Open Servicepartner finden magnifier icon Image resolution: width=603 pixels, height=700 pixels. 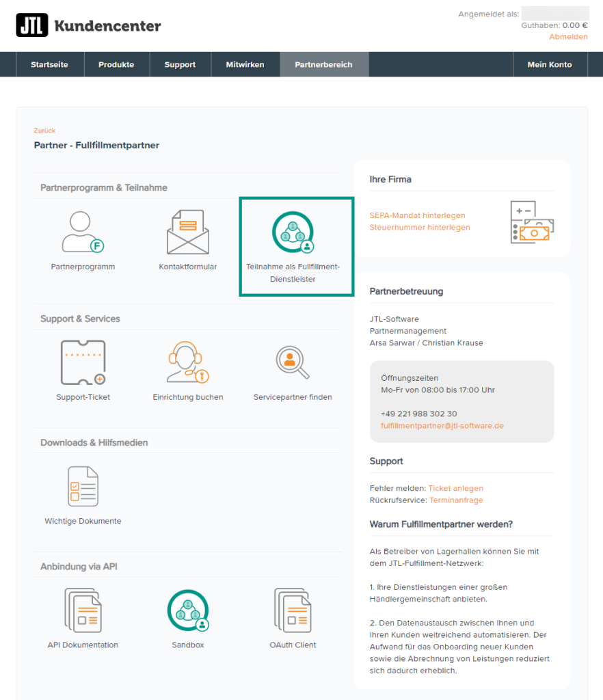click(x=293, y=363)
